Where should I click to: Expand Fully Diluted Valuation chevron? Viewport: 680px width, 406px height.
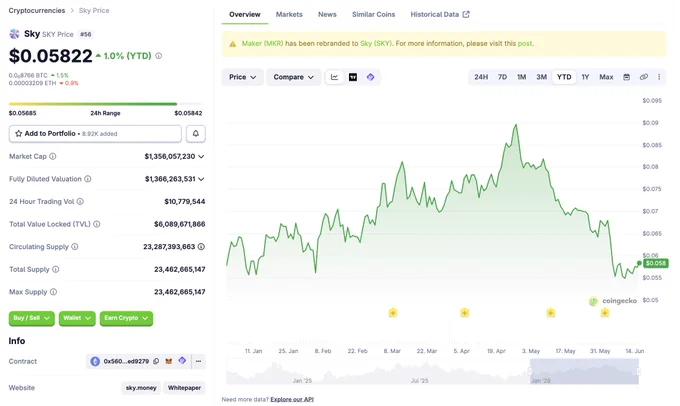201,179
